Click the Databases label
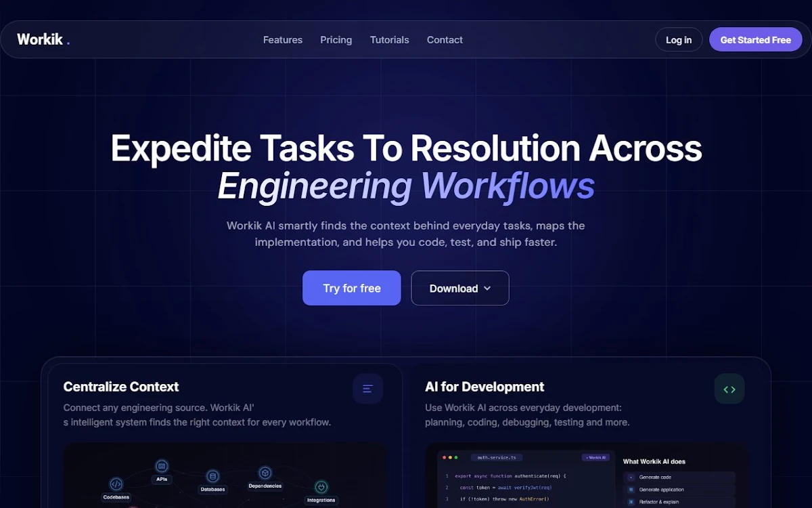The width and height of the screenshot is (812, 508). coord(212,489)
